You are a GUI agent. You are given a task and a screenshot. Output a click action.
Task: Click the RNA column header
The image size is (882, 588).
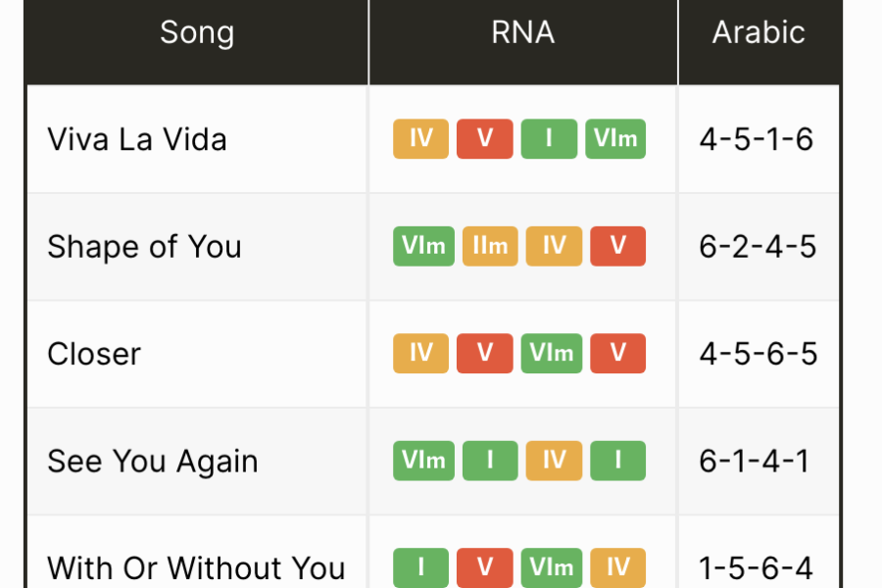click(522, 33)
